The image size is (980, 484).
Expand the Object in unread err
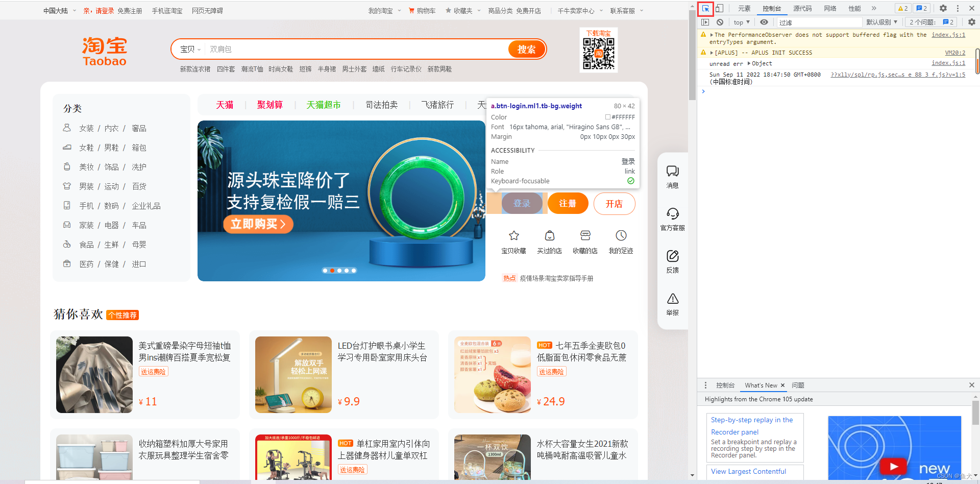[x=749, y=63]
